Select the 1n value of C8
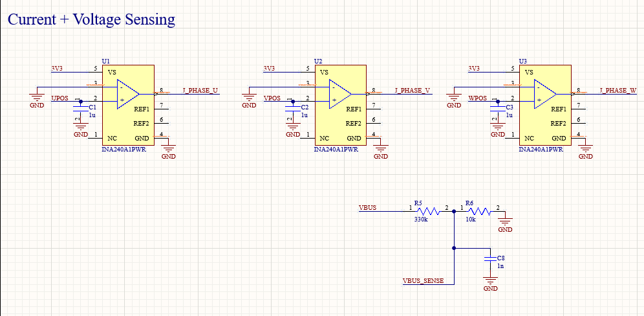 [500, 265]
